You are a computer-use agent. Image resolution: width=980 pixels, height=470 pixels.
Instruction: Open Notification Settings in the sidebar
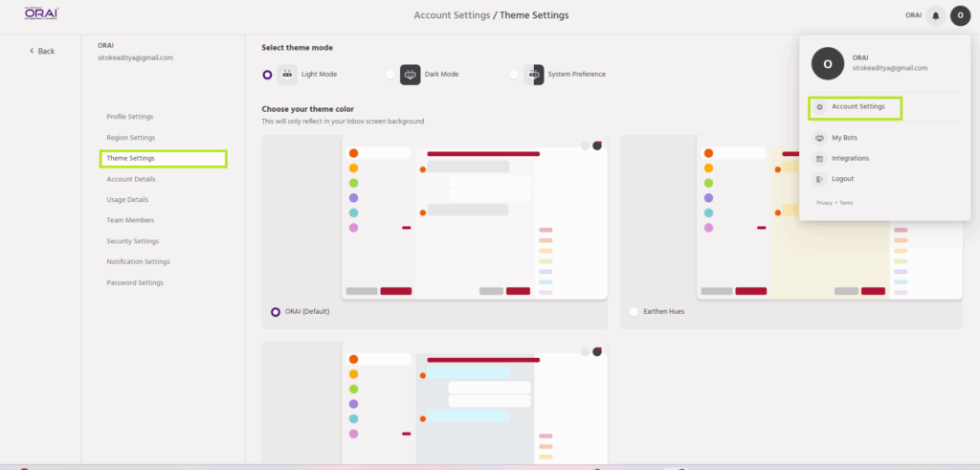(x=138, y=262)
